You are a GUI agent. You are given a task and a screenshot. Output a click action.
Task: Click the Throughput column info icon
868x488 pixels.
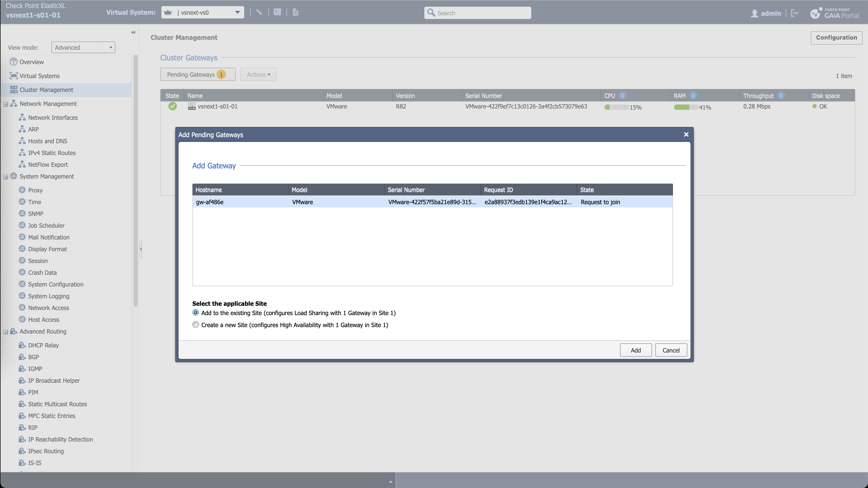[x=781, y=96]
